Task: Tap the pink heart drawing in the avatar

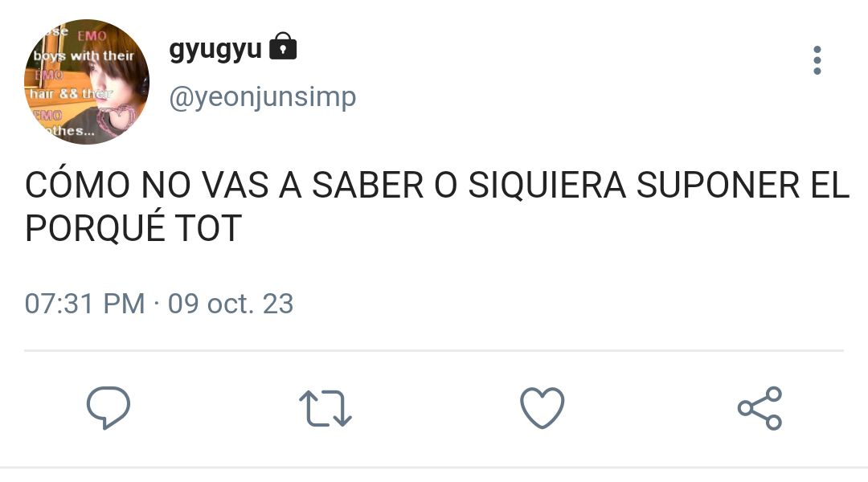Action: coord(117,120)
